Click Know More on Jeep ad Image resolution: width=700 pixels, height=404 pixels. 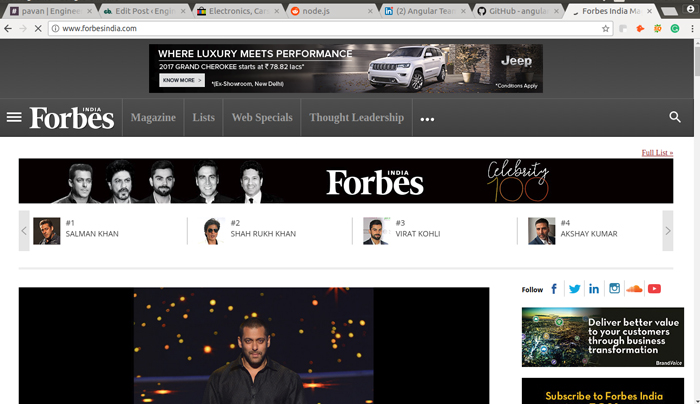click(182, 80)
